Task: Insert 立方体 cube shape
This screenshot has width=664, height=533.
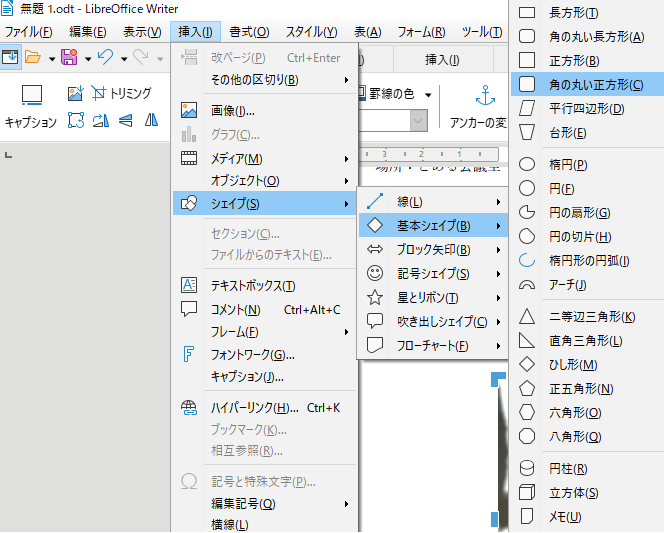Action: (588, 493)
